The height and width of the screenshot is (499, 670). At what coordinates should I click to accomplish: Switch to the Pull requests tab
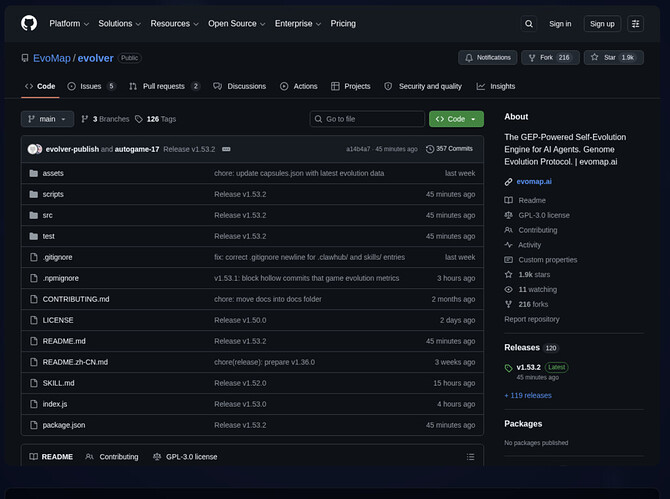click(x=164, y=86)
